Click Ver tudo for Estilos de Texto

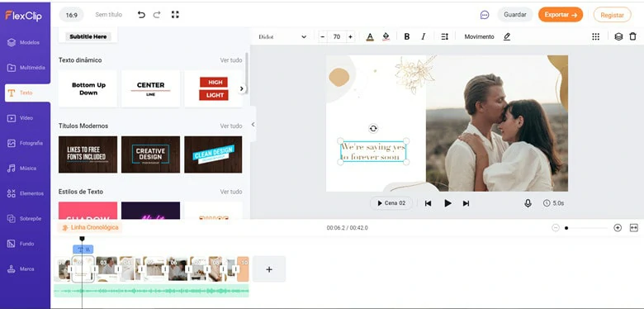point(231,192)
